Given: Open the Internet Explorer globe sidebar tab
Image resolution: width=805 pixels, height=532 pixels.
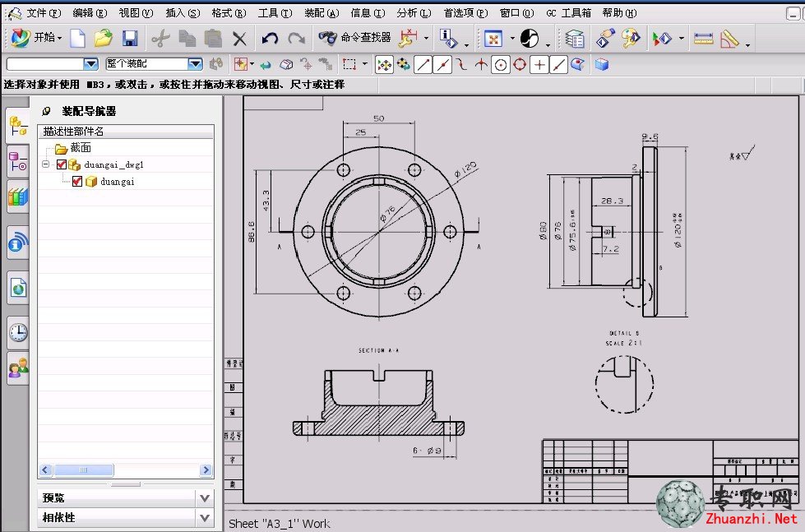Looking at the screenshot, I should tap(18, 288).
